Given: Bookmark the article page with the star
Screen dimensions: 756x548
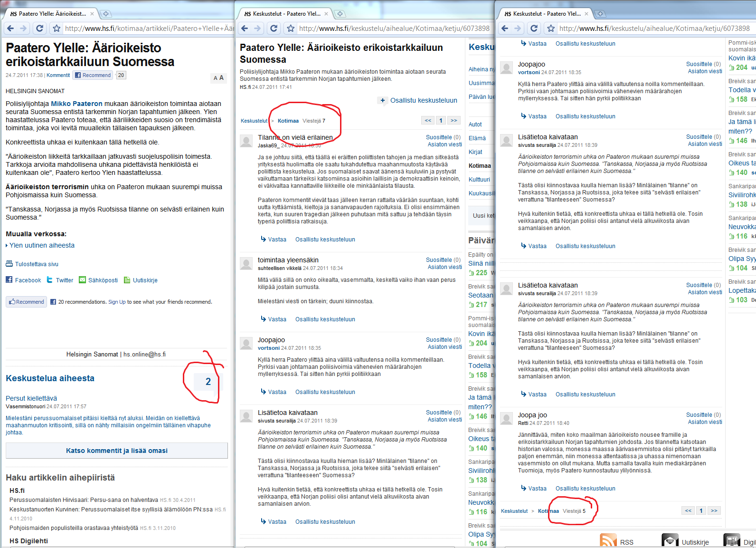Looking at the screenshot, I should click(x=57, y=29).
